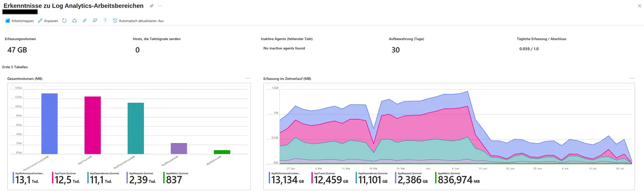Pin the page using the title pin icon
The image size is (644, 195).
tap(152, 6)
